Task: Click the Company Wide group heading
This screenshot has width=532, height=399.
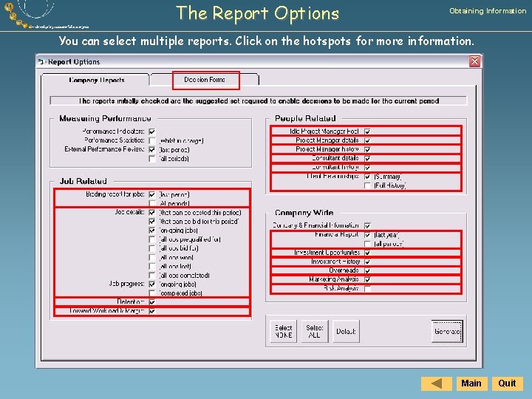Action: (304, 213)
